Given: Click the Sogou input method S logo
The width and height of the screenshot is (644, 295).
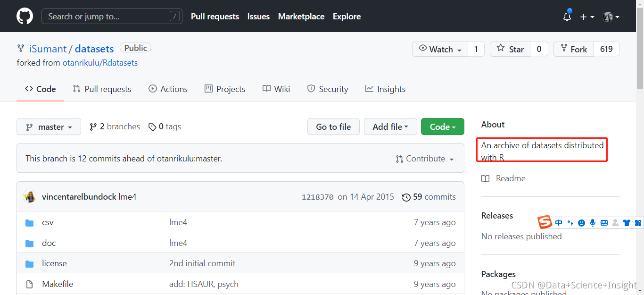Looking at the screenshot, I should coord(545,222).
